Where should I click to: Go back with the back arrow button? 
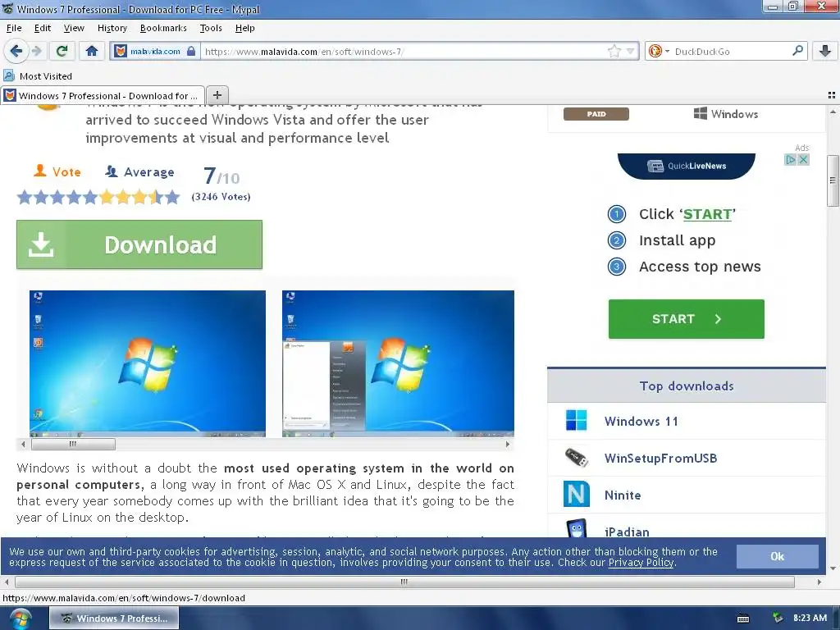pyautogui.click(x=16, y=51)
